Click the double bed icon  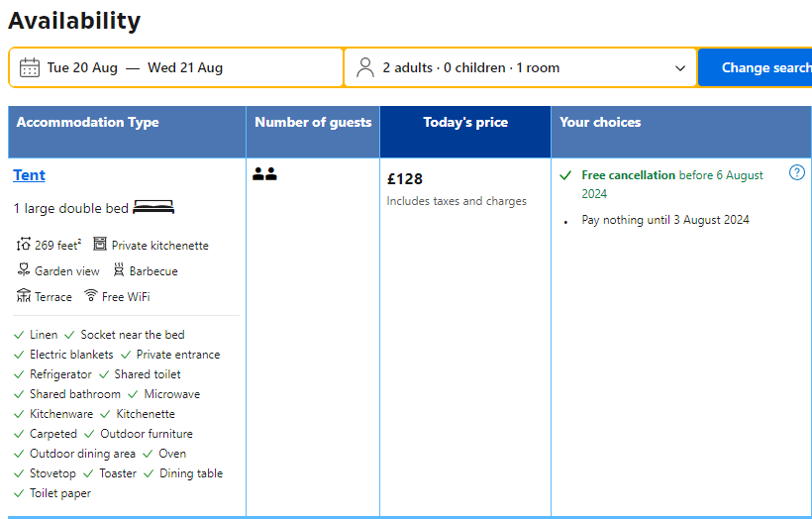click(153, 207)
